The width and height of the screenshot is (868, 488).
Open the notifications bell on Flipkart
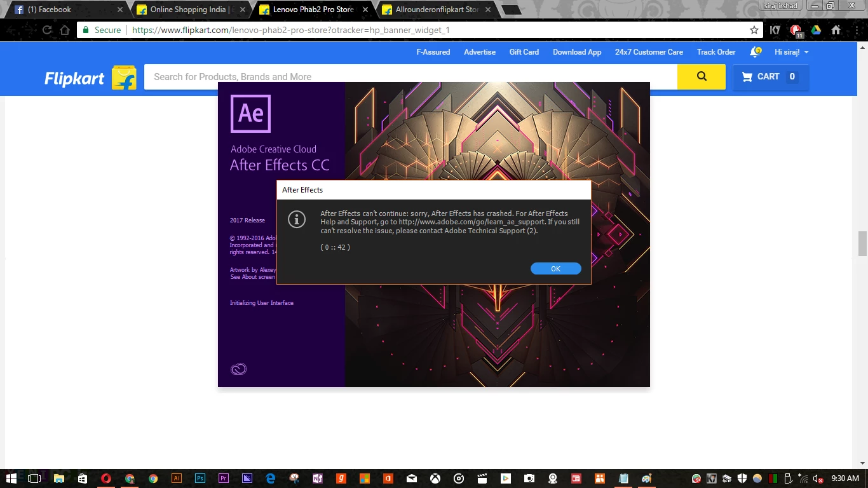pyautogui.click(x=755, y=52)
